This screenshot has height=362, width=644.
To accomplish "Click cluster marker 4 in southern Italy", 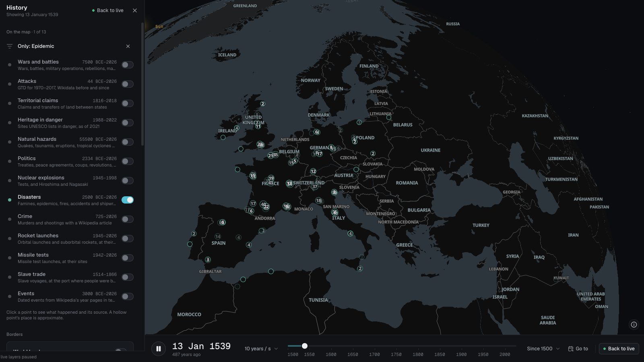I will 350,234.
